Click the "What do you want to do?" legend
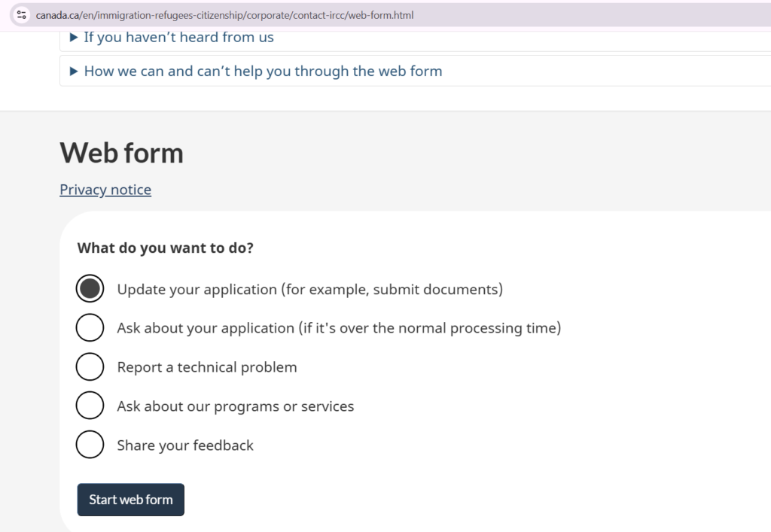This screenshot has width=771, height=532. [166, 248]
